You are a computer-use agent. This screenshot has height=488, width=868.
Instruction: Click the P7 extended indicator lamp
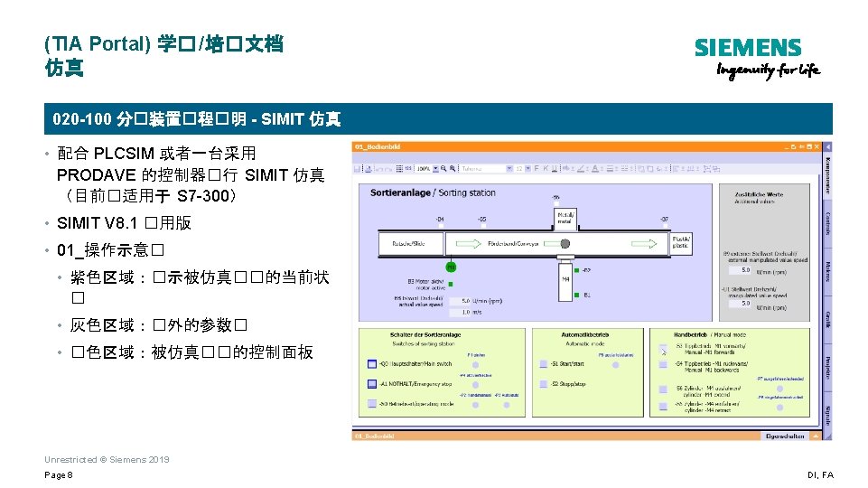[x=779, y=389]
